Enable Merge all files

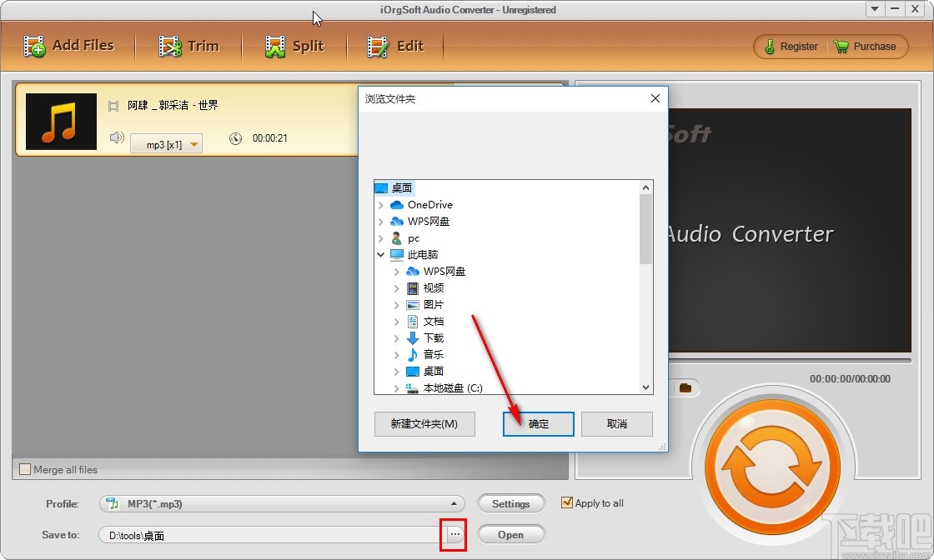(x=24, y=469)
